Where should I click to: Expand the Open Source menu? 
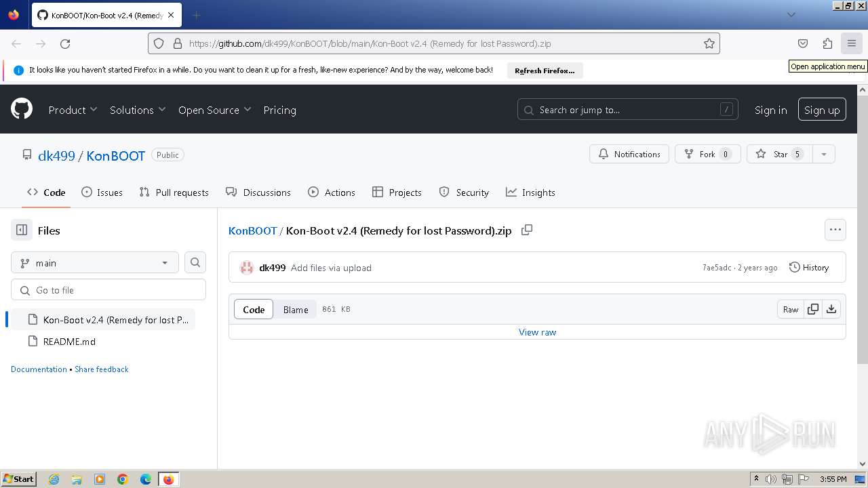214,110
